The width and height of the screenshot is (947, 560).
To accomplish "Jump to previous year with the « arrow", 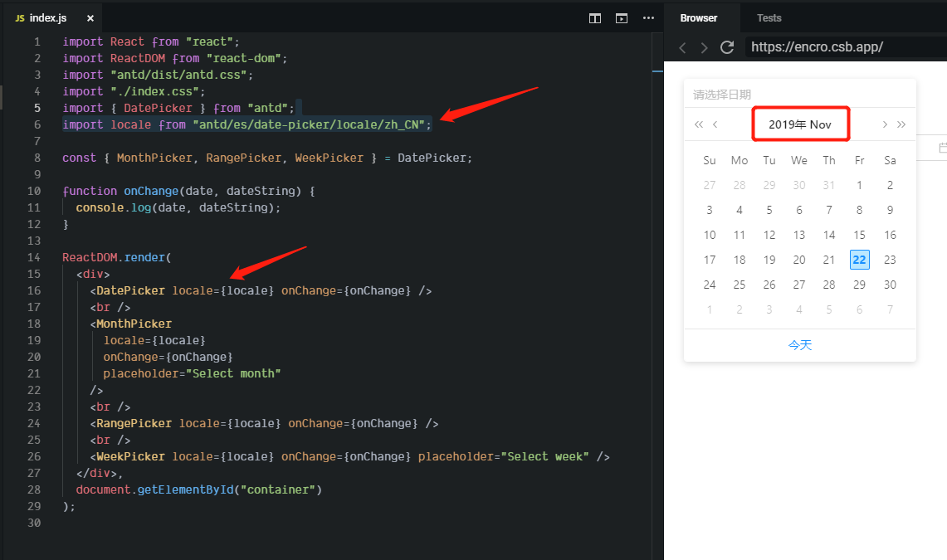I will click(699, 124).
